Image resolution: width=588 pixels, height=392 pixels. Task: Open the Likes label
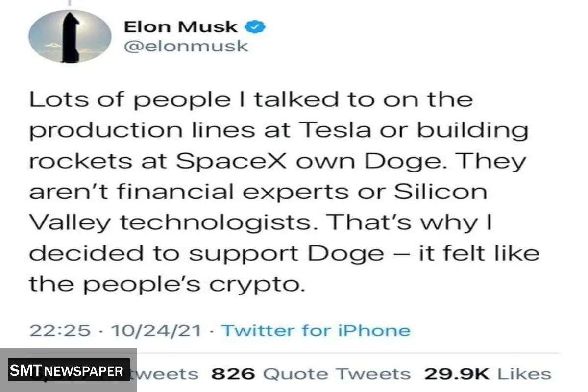(524, 374)
